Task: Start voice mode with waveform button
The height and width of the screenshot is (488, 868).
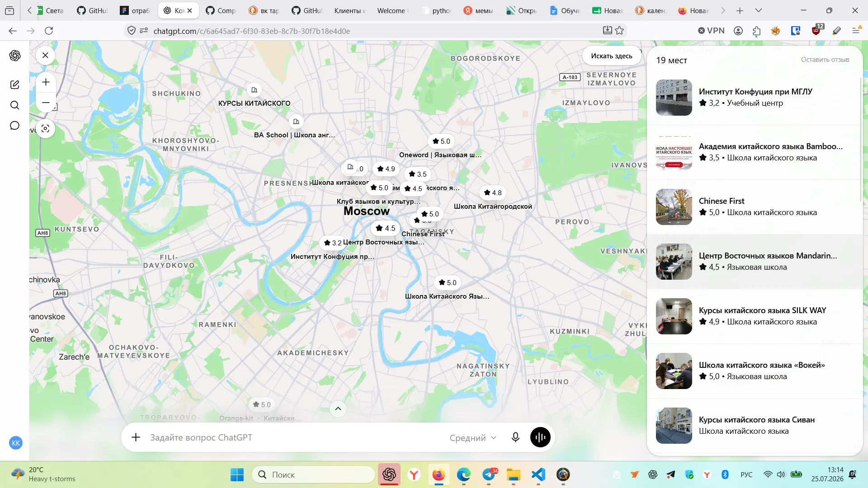Action: tap(540, 437)
